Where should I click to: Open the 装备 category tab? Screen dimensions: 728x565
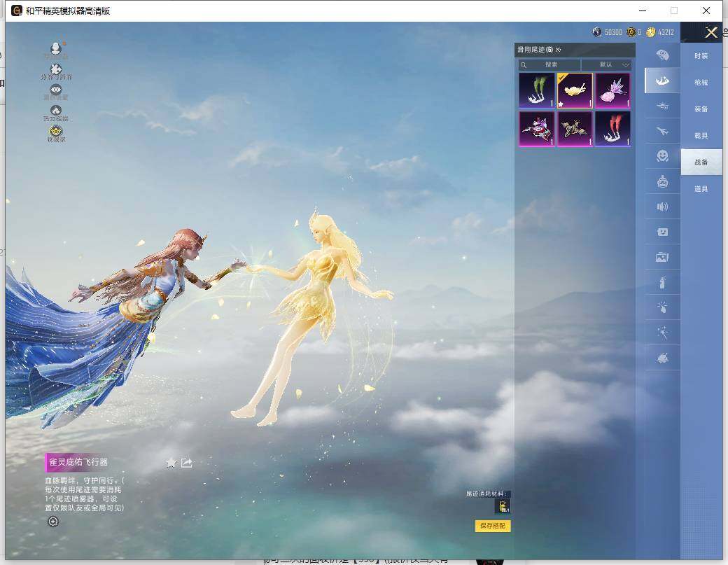[x=701, y=109]
